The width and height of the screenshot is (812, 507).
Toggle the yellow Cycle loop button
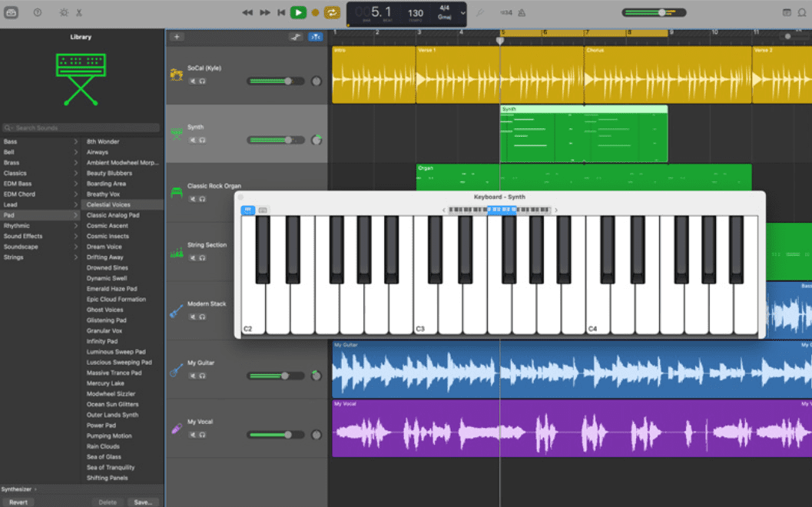tap(332, 12)
